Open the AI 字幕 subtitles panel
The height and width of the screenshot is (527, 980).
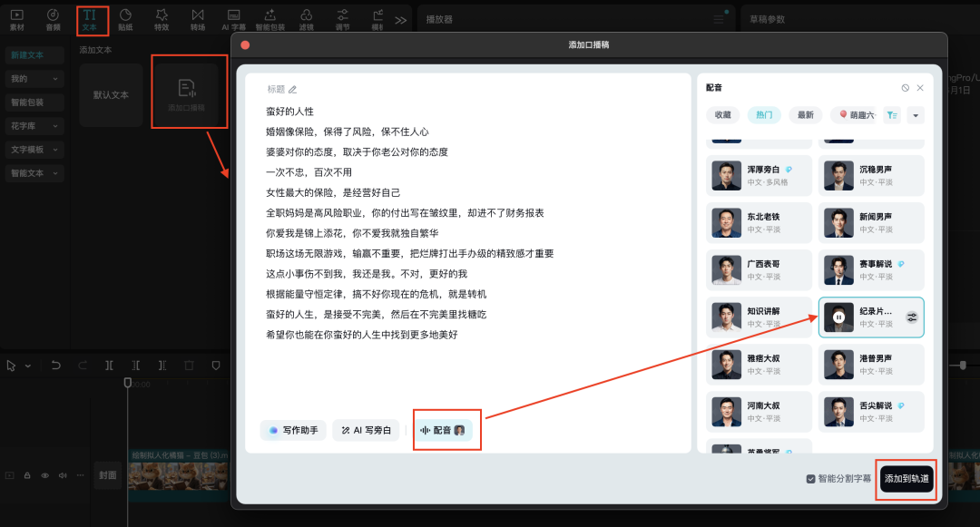tap(233, 20)
